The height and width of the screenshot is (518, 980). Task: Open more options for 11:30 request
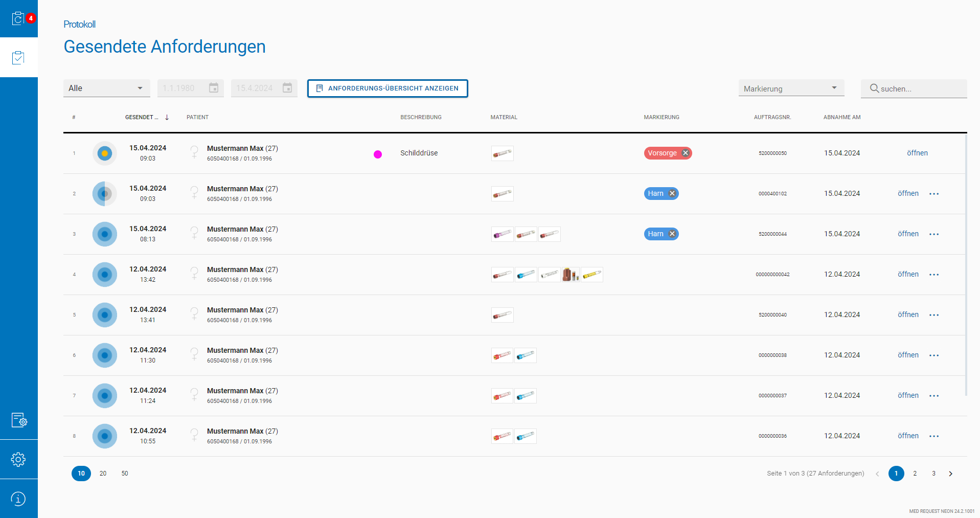(934, 355)
